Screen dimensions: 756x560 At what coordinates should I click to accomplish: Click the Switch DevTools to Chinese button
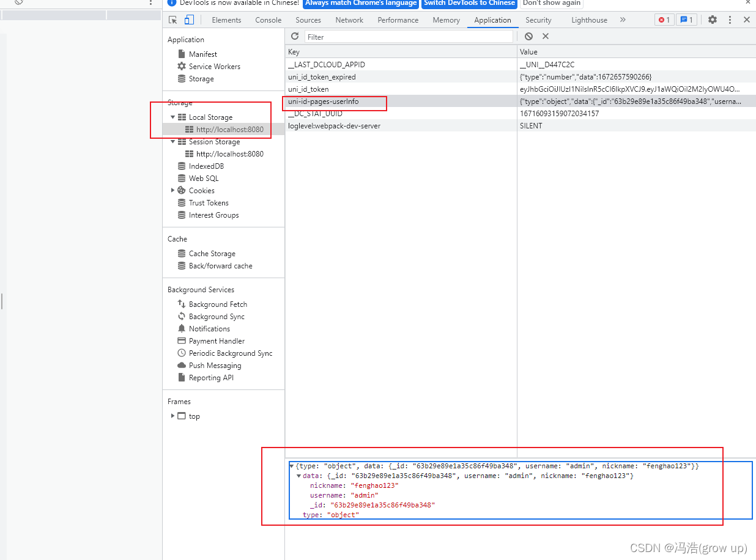click(x=469, y=4)
